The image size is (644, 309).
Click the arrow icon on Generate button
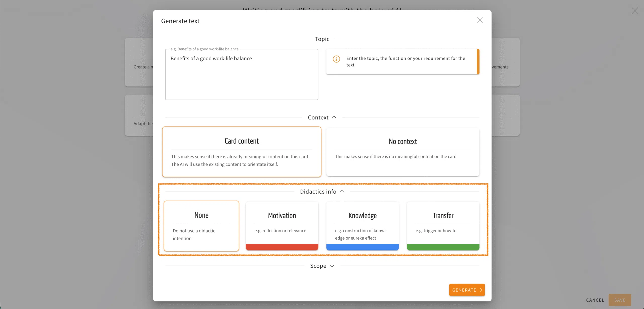(481, 290)
